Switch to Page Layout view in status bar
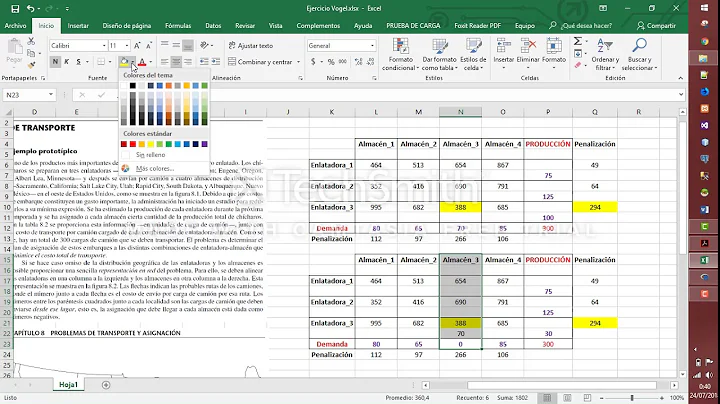The width and height of the screenshot is (720, 404). [x=568, y=398]
